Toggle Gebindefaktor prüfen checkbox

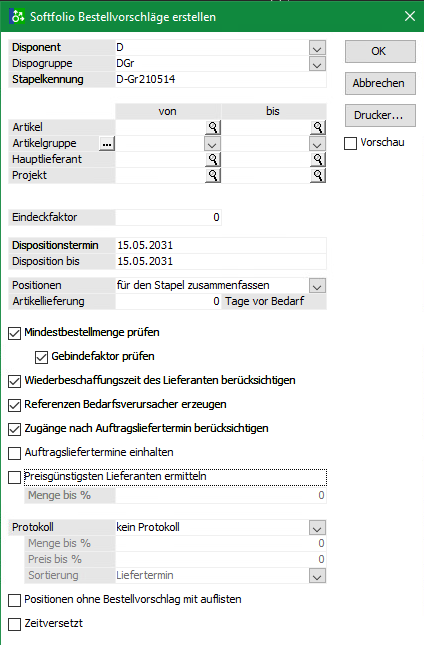point(41,357)
